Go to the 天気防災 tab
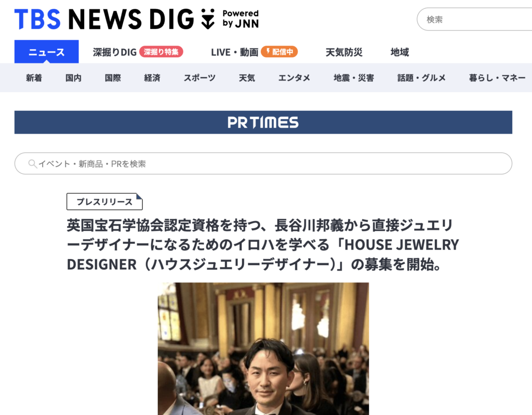Viewport: 532px width, 415px height. coord(344,53)
